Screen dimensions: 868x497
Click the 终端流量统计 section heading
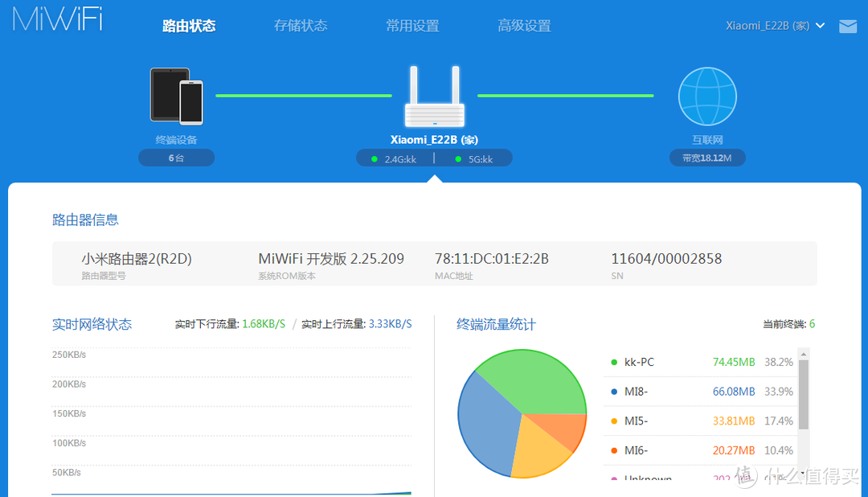[x=496, y=324]
